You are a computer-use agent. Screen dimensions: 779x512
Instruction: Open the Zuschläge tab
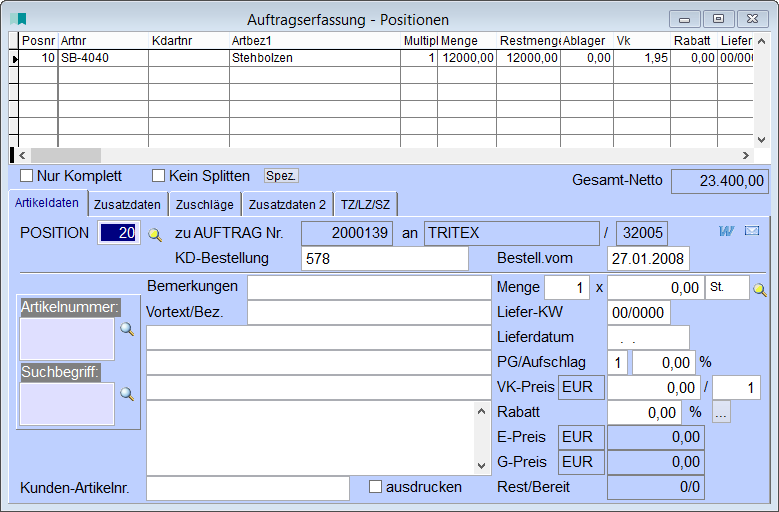(205, 205)
